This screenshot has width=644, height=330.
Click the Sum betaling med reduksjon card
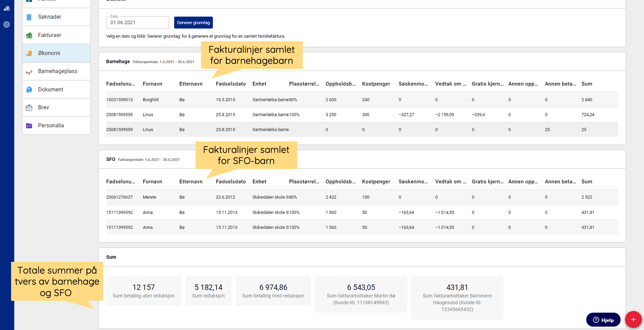tap(273, 291)
